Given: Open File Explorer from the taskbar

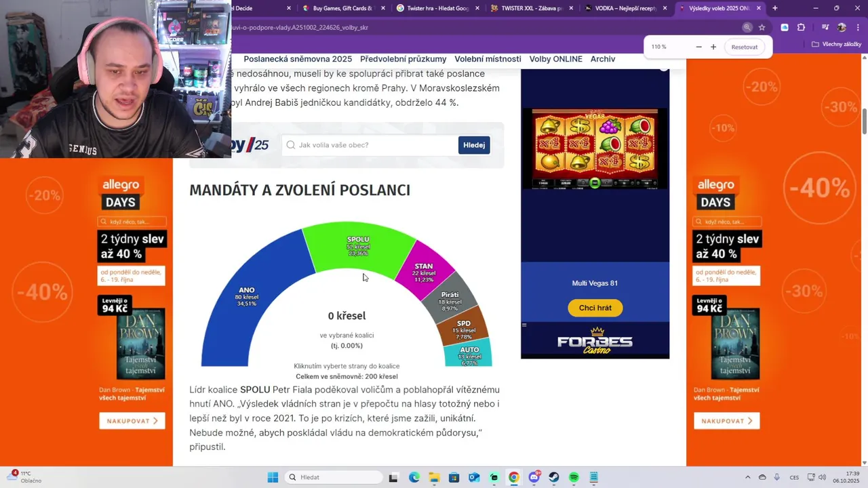Looking at the screenshot, I should click(x=434, y=477).
